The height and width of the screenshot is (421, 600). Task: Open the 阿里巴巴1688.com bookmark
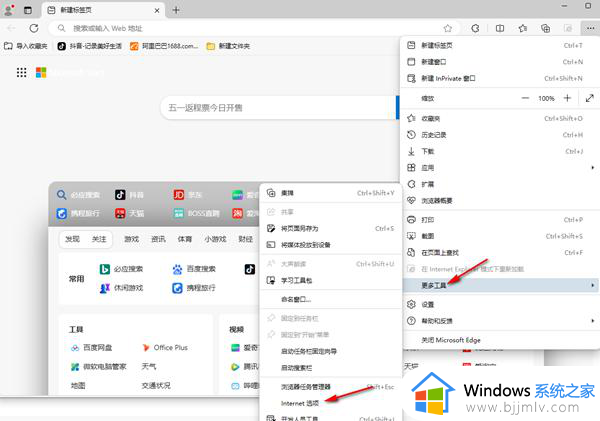click(164, 46)
